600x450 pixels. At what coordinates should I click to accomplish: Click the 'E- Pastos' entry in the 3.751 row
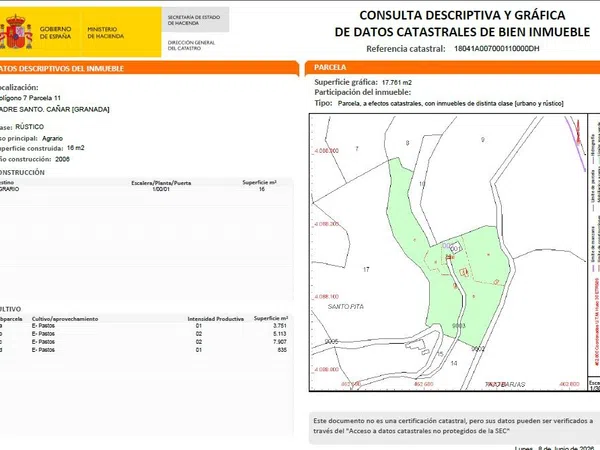tap(43, 326)
